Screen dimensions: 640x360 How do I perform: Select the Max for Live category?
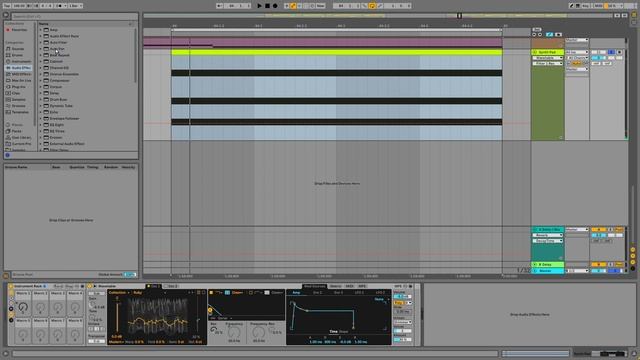point(18,80)
